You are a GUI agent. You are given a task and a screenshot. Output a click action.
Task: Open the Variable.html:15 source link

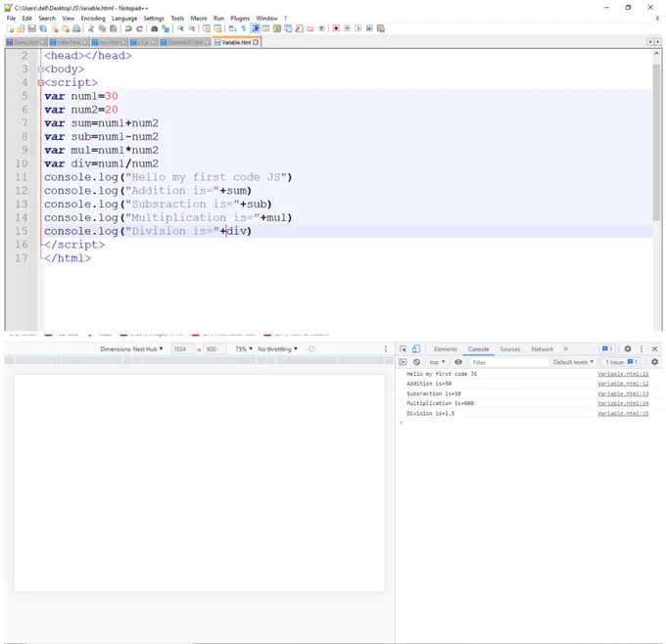pos(623,413)
